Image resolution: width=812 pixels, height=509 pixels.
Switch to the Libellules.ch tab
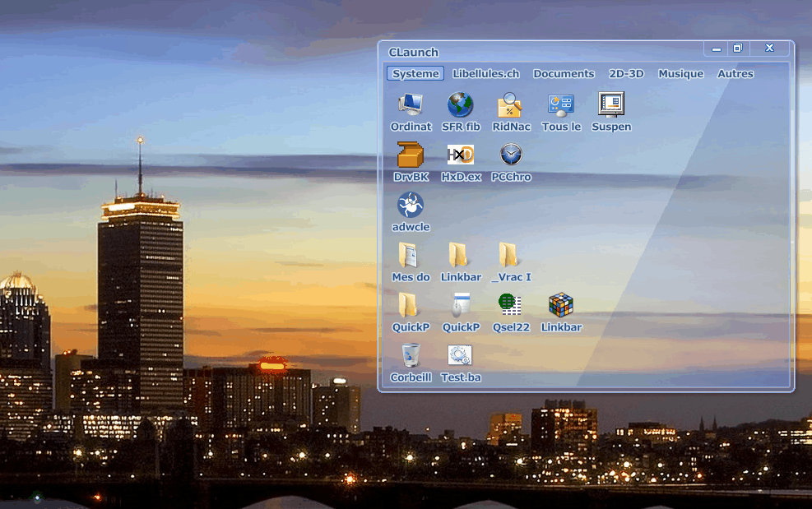(x=485, y=73)
